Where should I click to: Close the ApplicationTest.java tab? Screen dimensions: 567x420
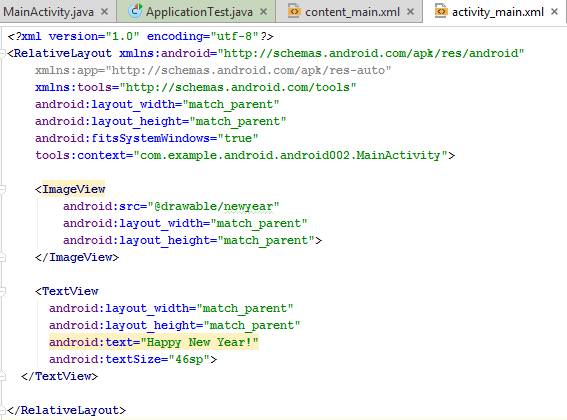(264, 12)
